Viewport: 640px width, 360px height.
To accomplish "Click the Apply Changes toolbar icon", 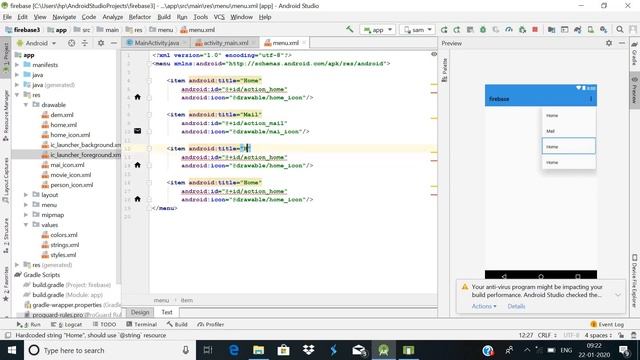I will pyautogui.click(x=457, y=30).
